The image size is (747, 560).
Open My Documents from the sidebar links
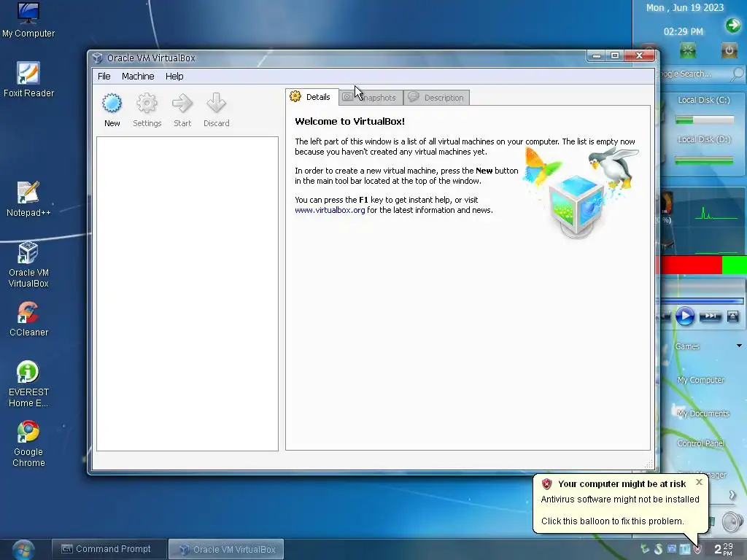tap(703, 413)
